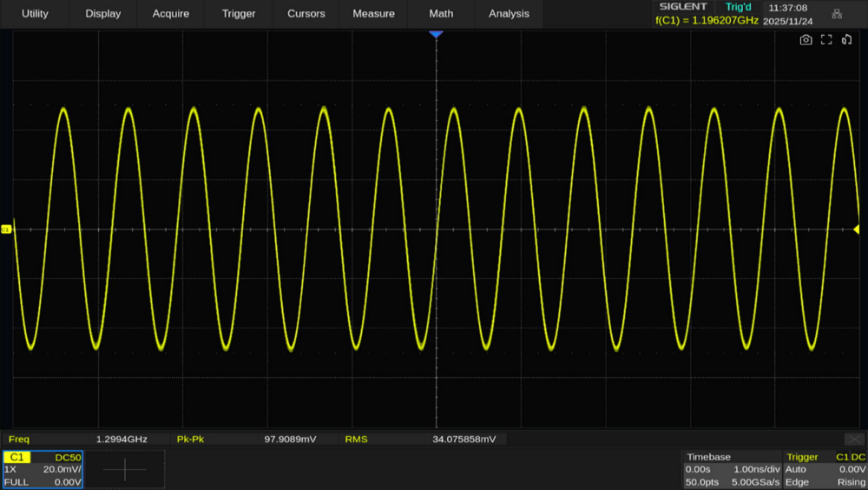The width and height of the screenshot is (868, 490).
Task: Open the Utility menu
Action: 35,14
